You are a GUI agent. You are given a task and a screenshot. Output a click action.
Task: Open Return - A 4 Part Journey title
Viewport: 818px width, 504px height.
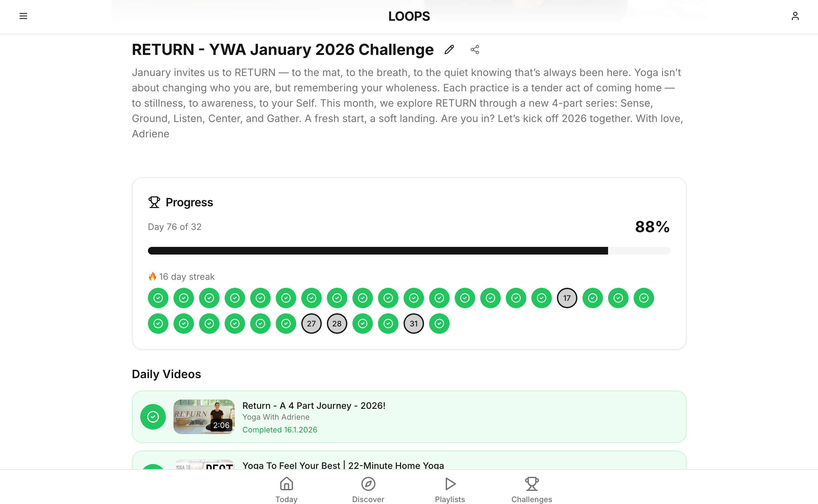[314, 406]
